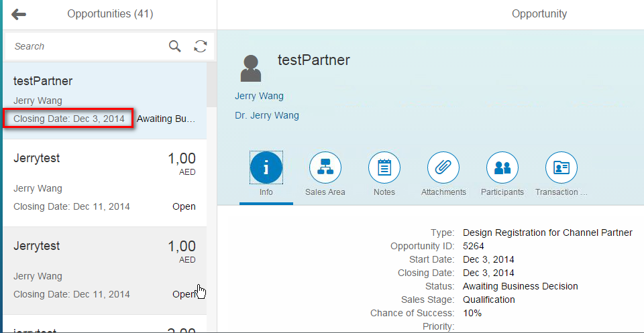Screen dimensions: 644x333
Task: Click the Closing Date Dec 3, 2014 label
Action: click(69, 119)
